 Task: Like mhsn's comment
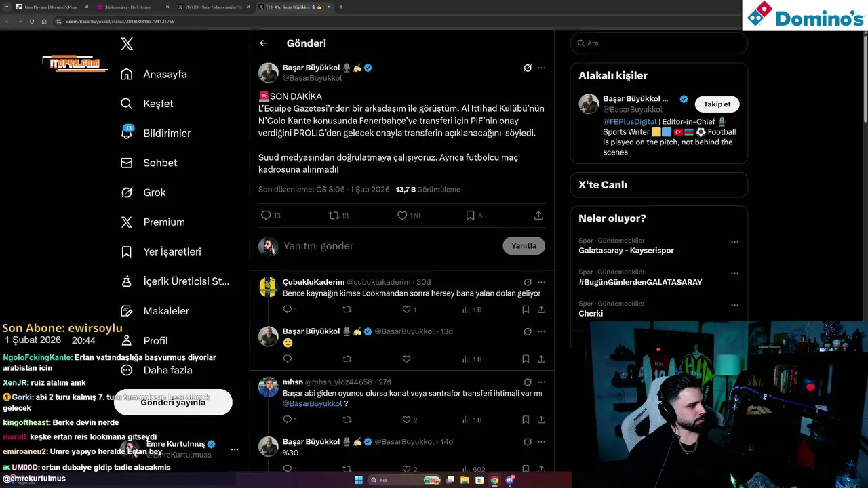(406, 420)
